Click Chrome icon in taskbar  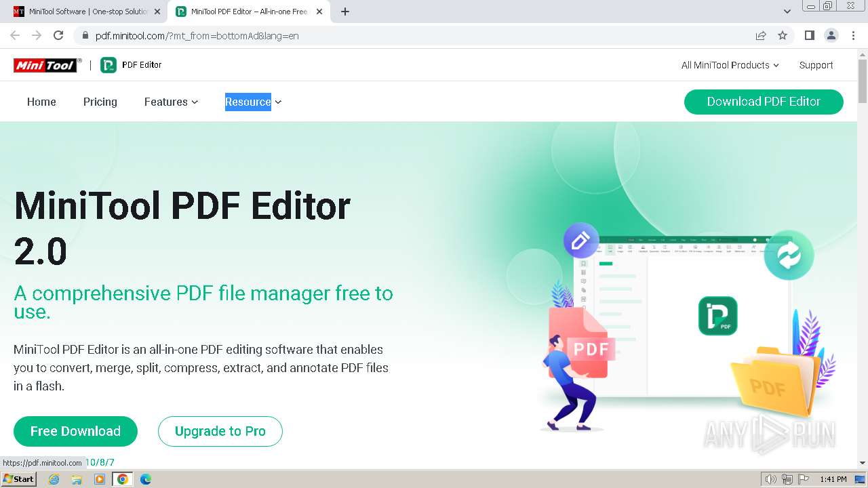click(123, 479)
